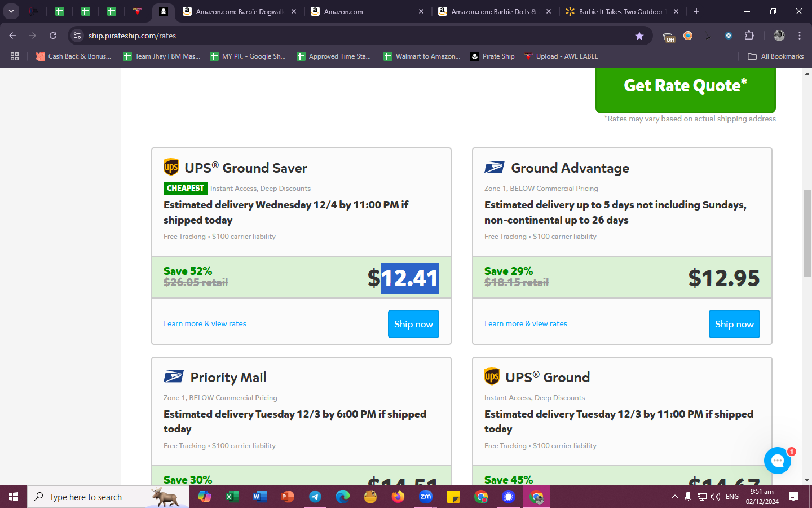Image resolution: width=812 pixels, height=508 pixels.
Task: Click the page vertical scrollbar thumb
Action: (x=807, y=234)
